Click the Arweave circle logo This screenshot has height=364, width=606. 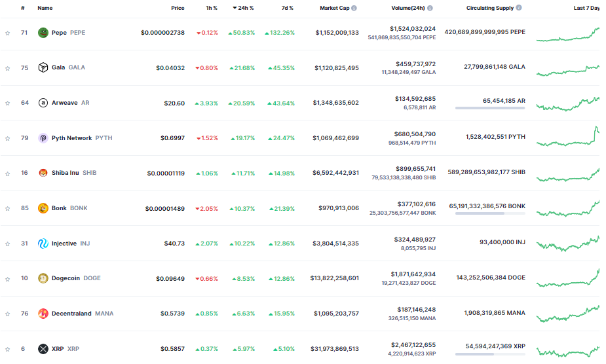pyautogui.click(x=43, y=103)
